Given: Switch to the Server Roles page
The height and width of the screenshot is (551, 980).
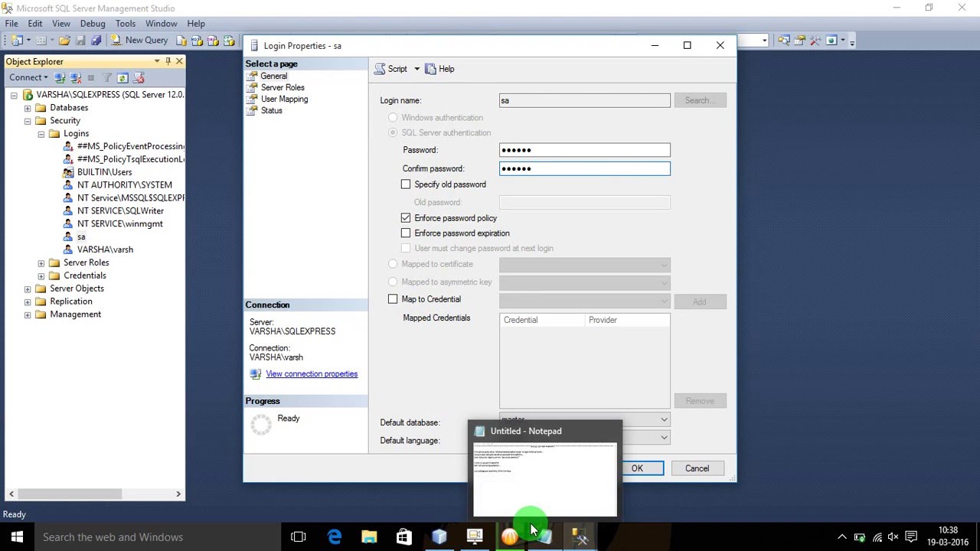Looking at the screenshot, I should (283, 87).
